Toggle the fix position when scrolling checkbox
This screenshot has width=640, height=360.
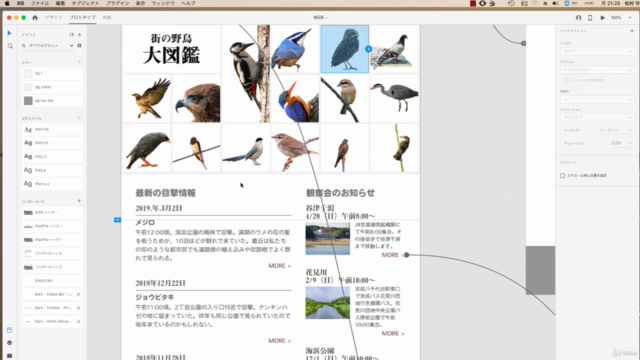pyautogui.click(x=562, y=176)
